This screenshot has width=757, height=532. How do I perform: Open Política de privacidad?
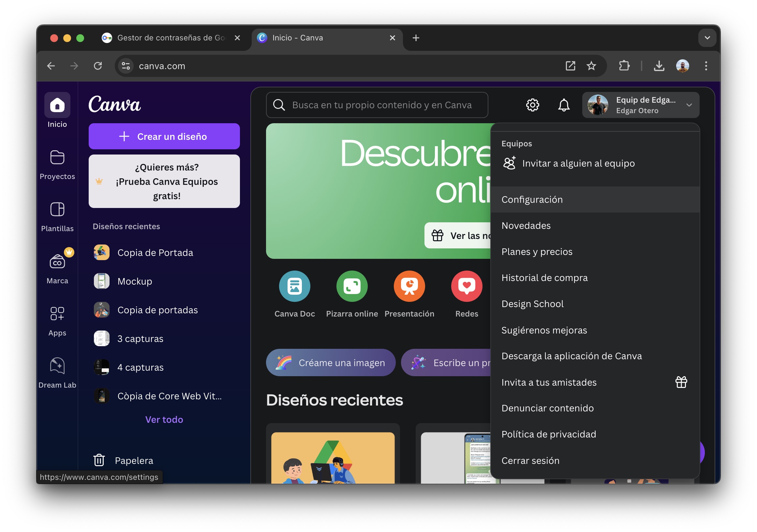(x=595, y=435)
